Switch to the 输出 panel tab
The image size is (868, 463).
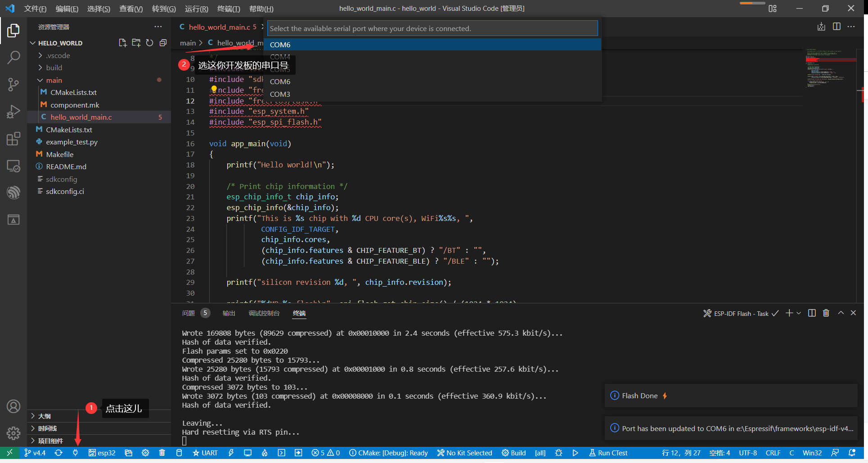point(229,313)
